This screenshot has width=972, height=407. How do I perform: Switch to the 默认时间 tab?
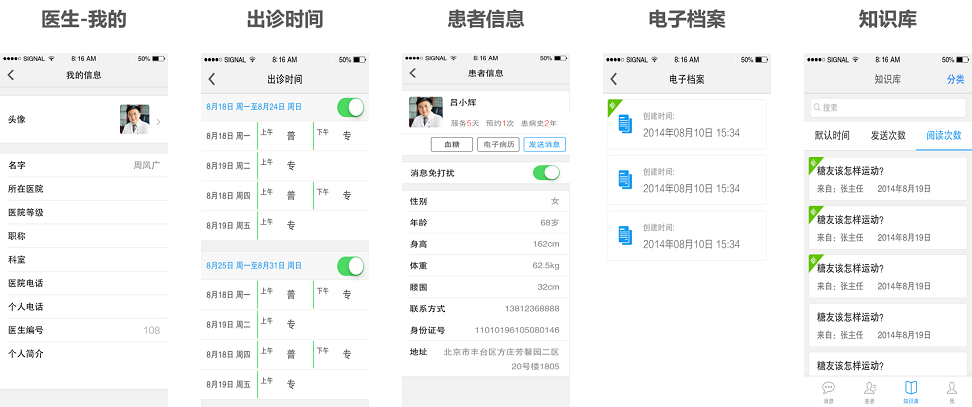pos(832,135)
